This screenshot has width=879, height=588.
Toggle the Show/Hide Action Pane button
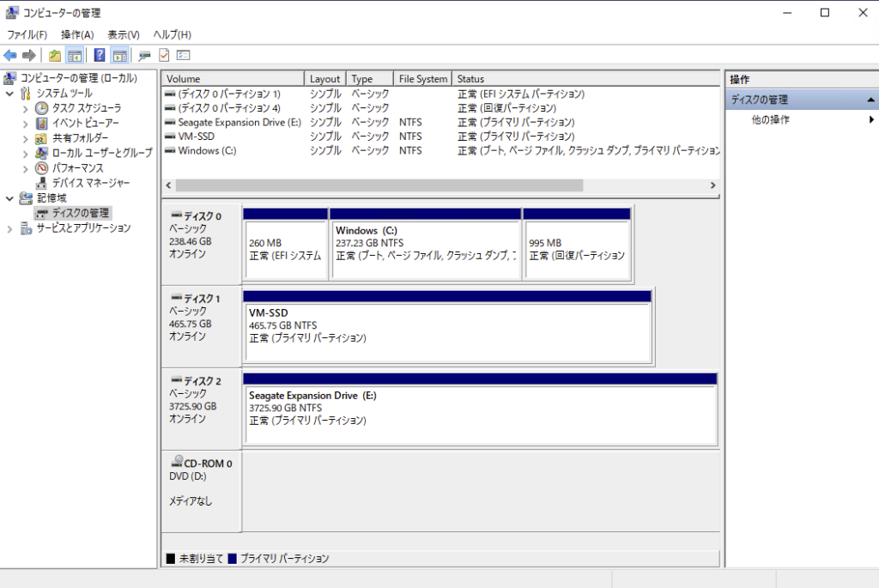point(119,56)
